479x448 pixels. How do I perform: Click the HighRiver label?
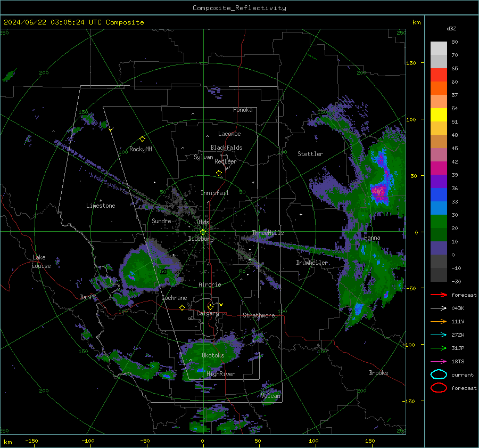[221, 374]
